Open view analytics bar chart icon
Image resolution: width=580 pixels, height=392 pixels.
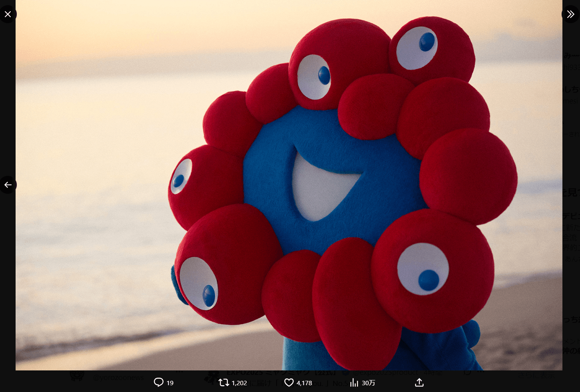pos(354,383)
